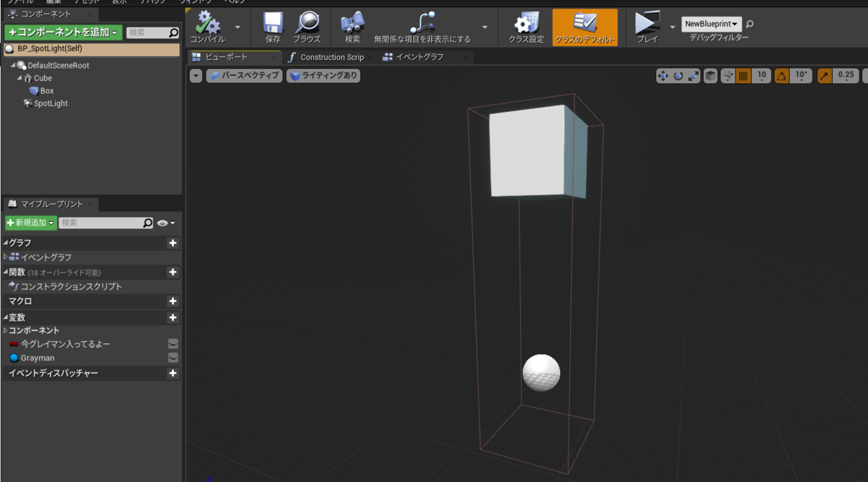Image resolution: width=868 pixels, height=482 pixels.
Task: Select コンストラクションスクリプト under functions
Action: point(71,287)
